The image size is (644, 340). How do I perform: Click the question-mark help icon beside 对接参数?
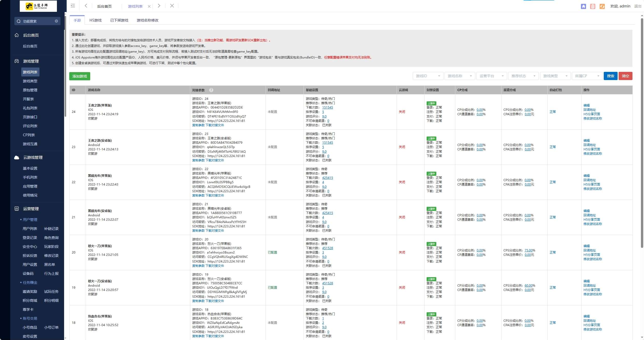(x=211, y=90)
